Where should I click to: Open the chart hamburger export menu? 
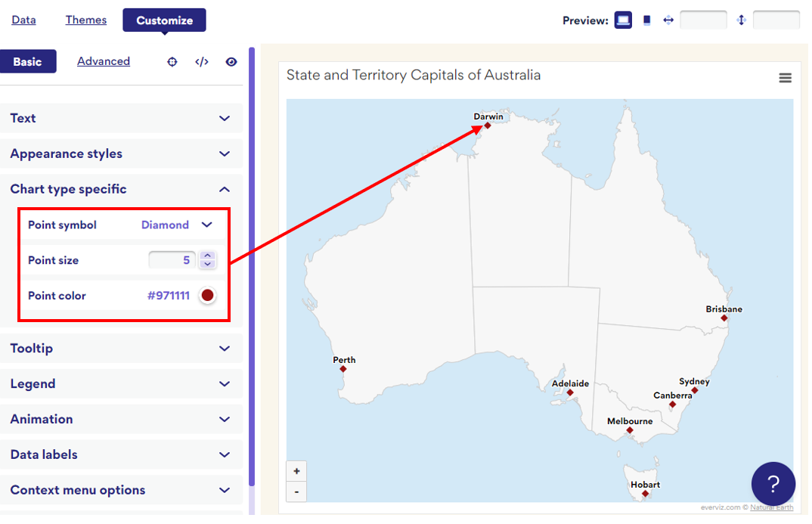tap(785, 77)
